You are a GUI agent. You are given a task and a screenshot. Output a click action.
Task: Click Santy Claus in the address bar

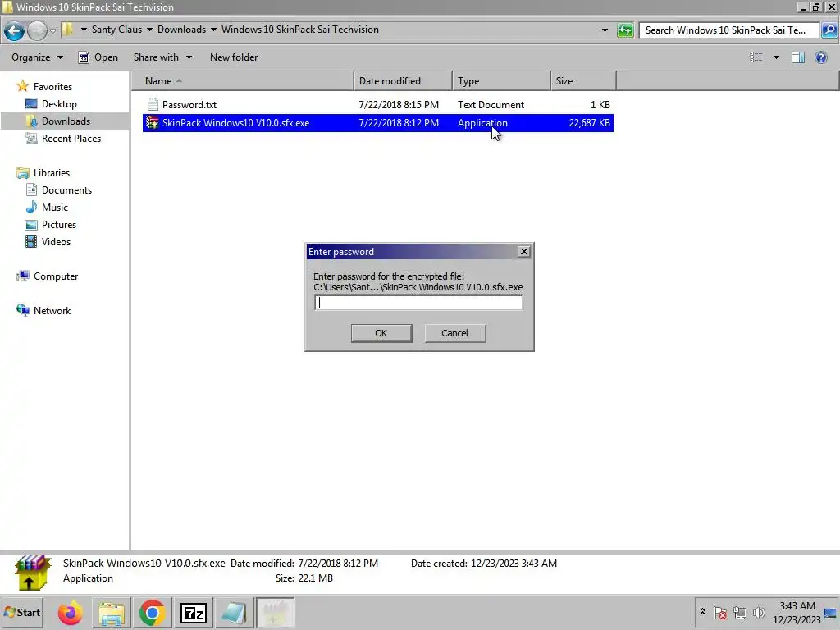tap(116, 30)
